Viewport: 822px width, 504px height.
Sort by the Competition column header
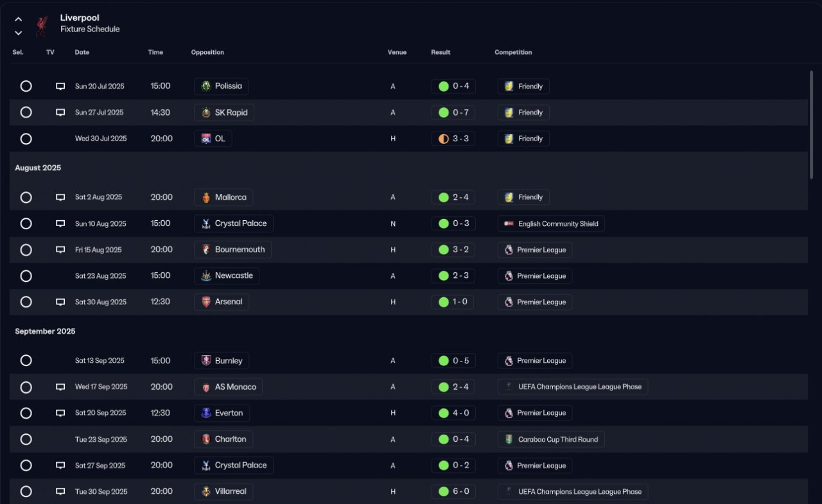tap(513, 53)
